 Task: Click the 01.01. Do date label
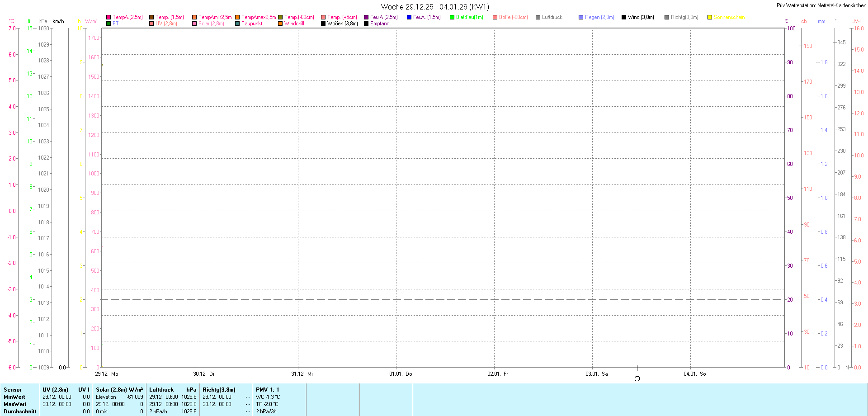point(401,374)
